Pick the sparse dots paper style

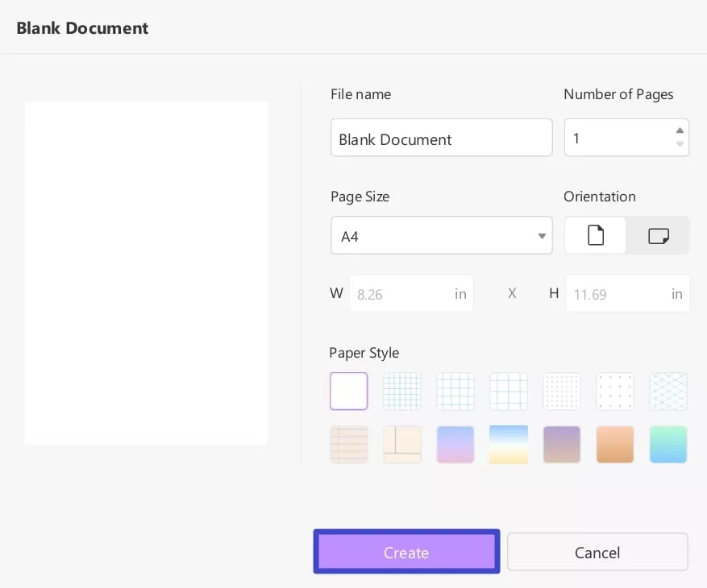(615, 391)
